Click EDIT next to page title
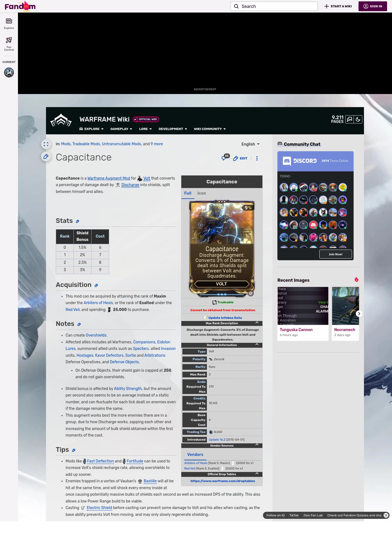 click(240, 158)
